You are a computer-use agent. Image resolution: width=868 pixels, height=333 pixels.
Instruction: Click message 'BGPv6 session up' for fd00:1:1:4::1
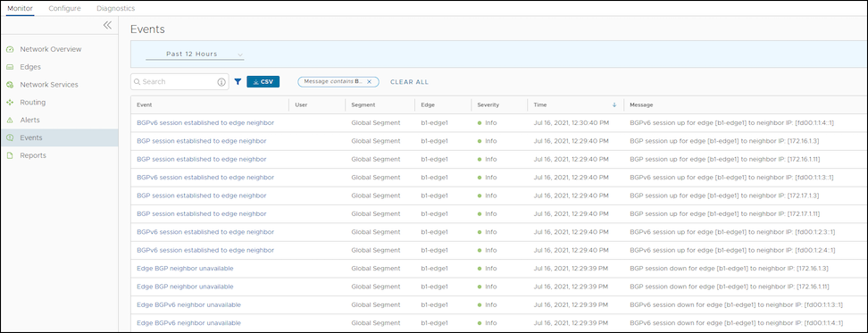pos(732,123)
